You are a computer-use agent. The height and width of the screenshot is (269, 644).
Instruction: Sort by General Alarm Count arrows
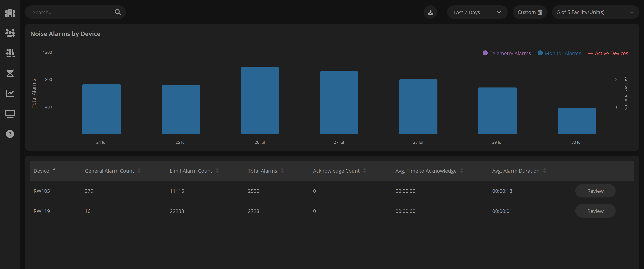coord(139,171)
